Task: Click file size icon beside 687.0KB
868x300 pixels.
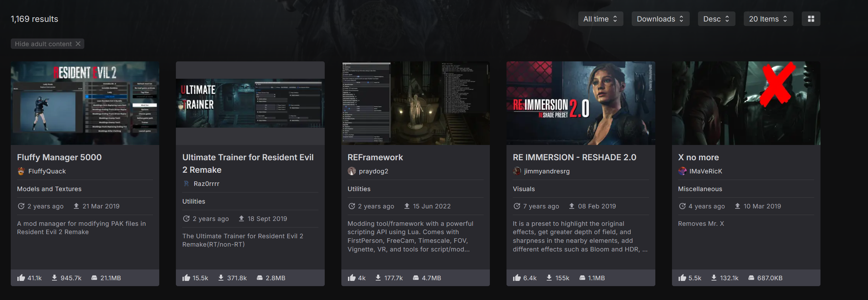Action: [751, 278]
